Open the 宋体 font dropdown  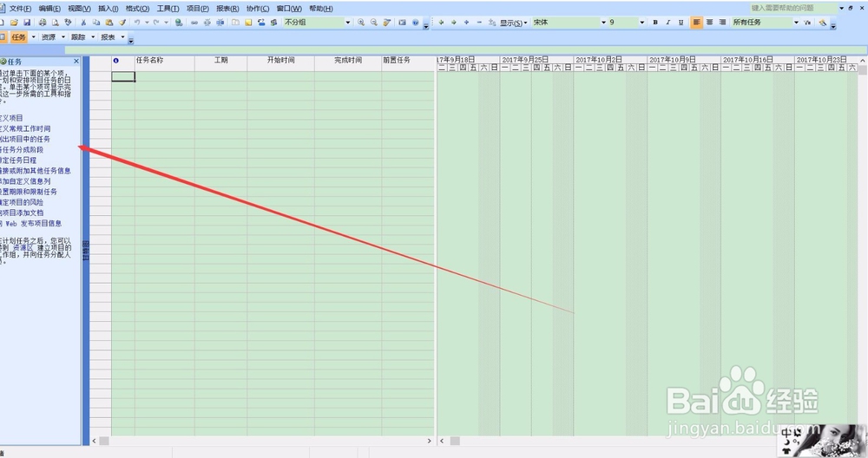click(x=603, y=23)
